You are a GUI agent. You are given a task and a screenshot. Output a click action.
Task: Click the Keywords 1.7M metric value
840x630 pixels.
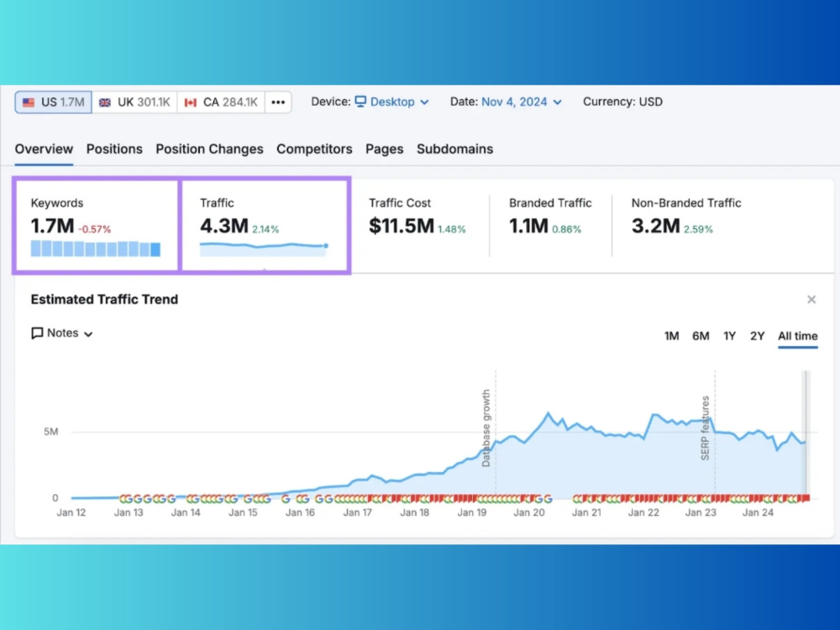point(52,226)
